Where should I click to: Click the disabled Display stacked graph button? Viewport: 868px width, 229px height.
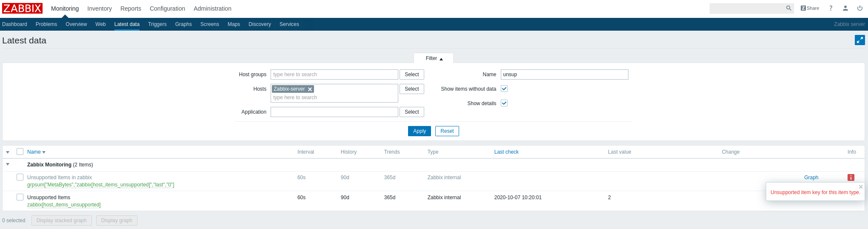(x=62, y=220)
